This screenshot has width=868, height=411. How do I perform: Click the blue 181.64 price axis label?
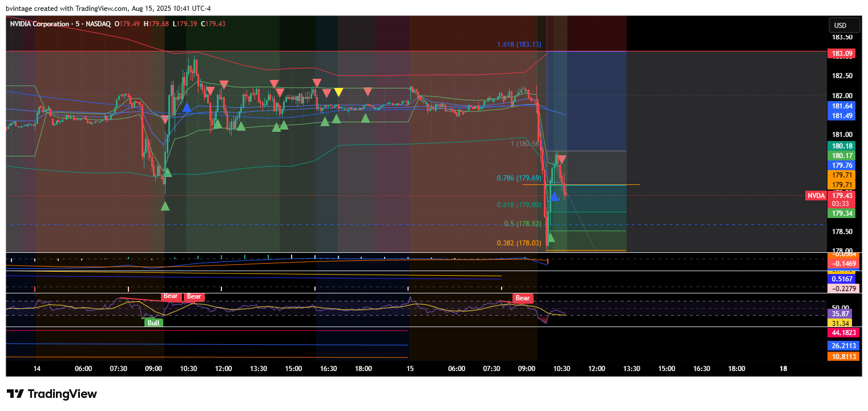coord(842,106)
